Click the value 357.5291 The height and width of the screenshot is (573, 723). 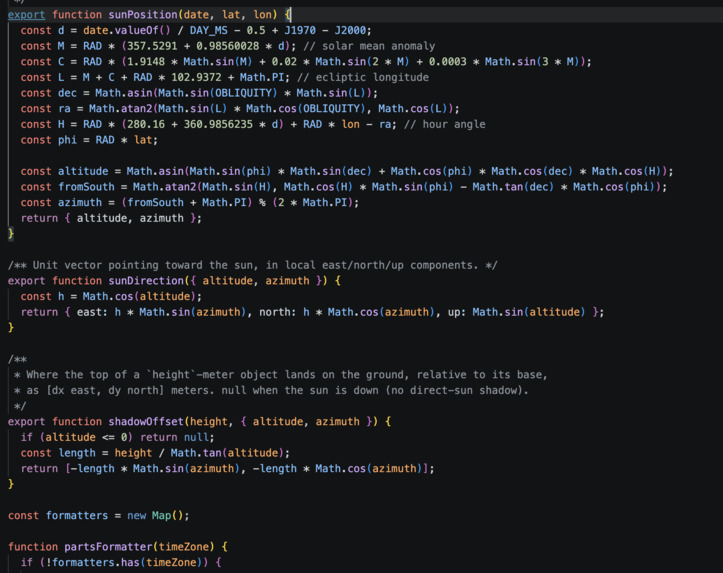[152, 46]
